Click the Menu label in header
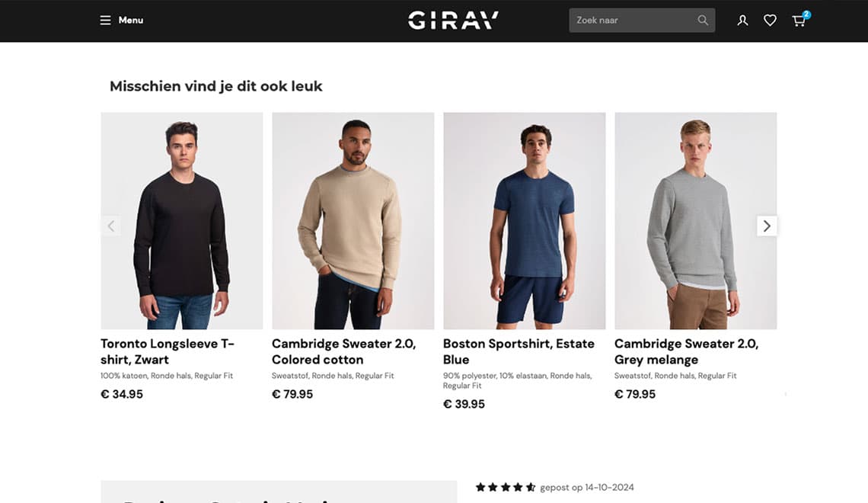868x503 pixels. point(131,21)
